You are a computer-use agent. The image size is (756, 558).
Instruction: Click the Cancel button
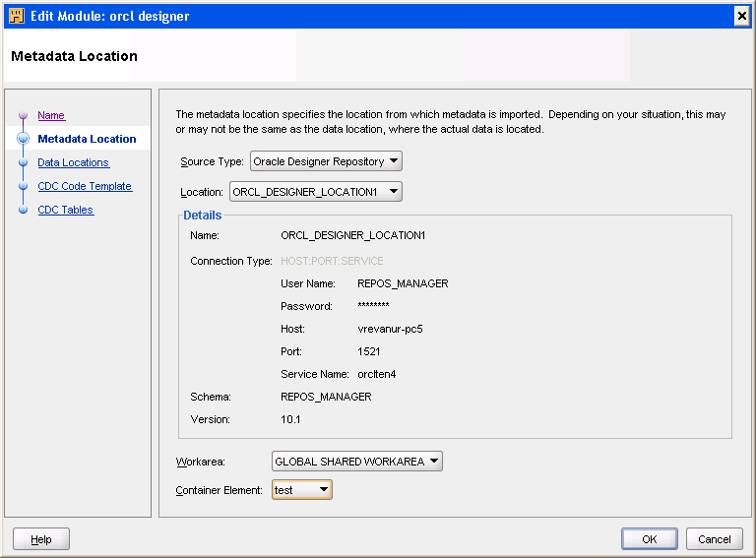(714, 539)
